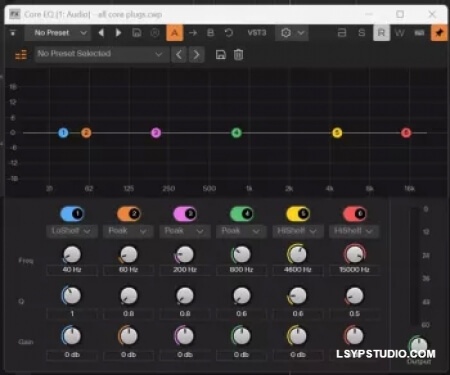Open the No Preset dropdown
The image size is (450, 375).
pos(57,33)
